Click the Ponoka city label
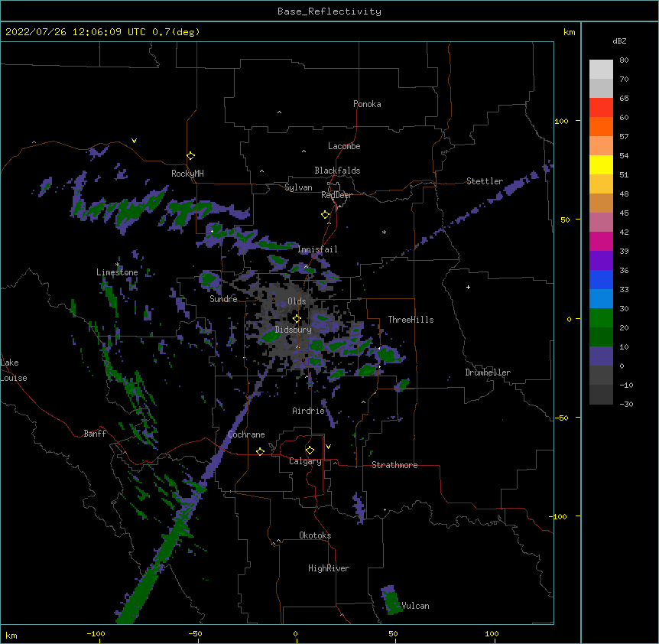Screen dimensions: 659x644 367,104
